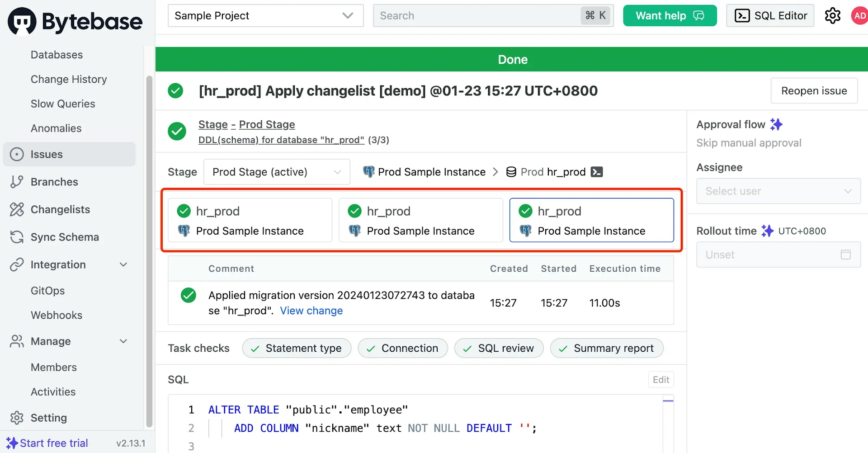Click the database icon before Prod hr_prod
Image resolution: width=868 pixels, height=453 pixels.
[511, 172]
